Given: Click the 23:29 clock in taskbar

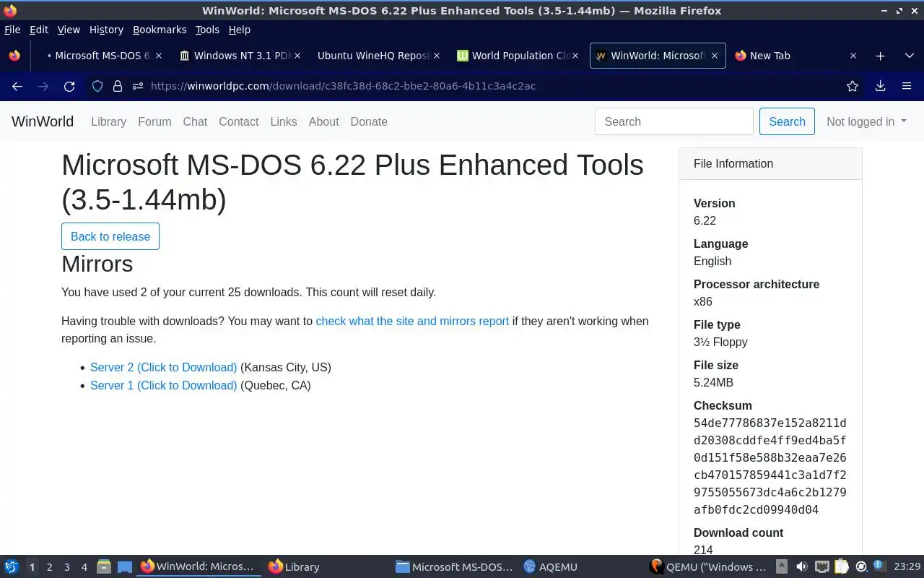Looking at the screenshot, I should click(907, 566).
